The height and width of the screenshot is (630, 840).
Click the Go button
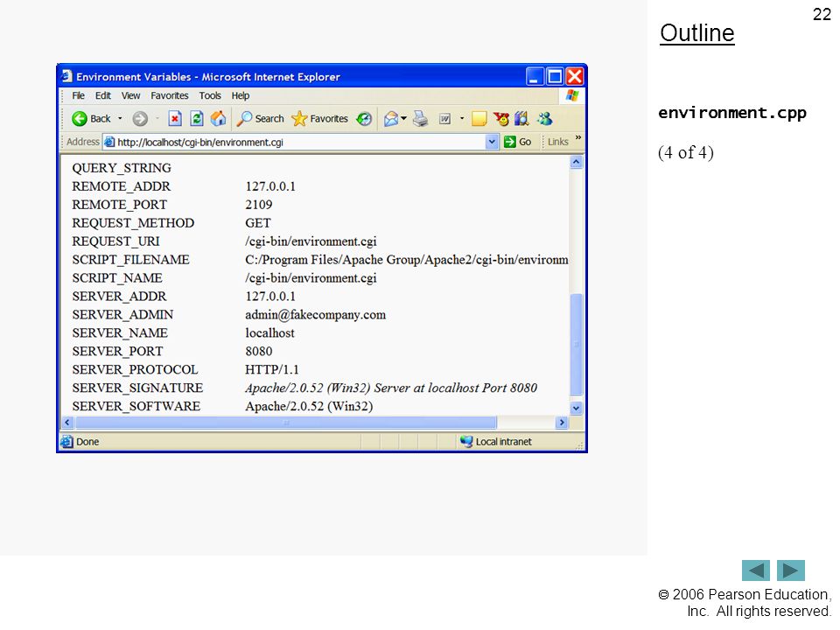[x=517, y=142]
